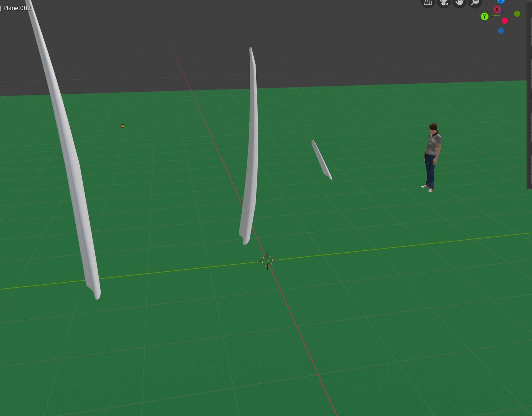Click the 3D cursor crosshair
The image size is (532, 416).
267,261
